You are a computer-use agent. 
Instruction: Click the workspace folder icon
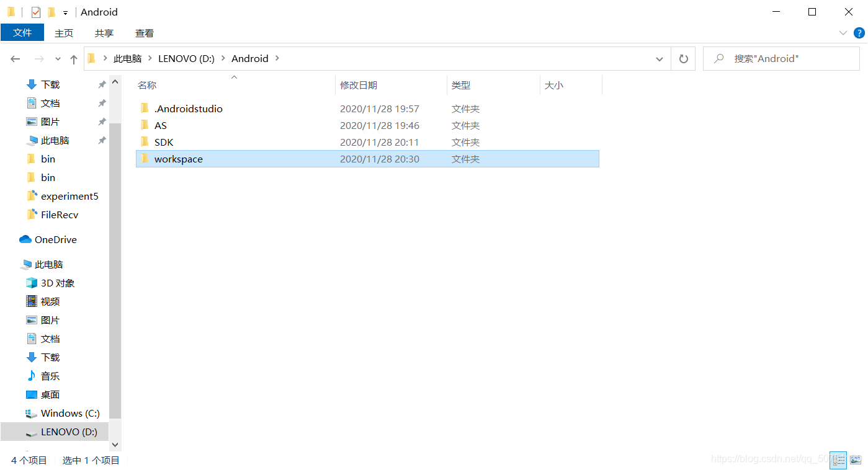point(145,159)
